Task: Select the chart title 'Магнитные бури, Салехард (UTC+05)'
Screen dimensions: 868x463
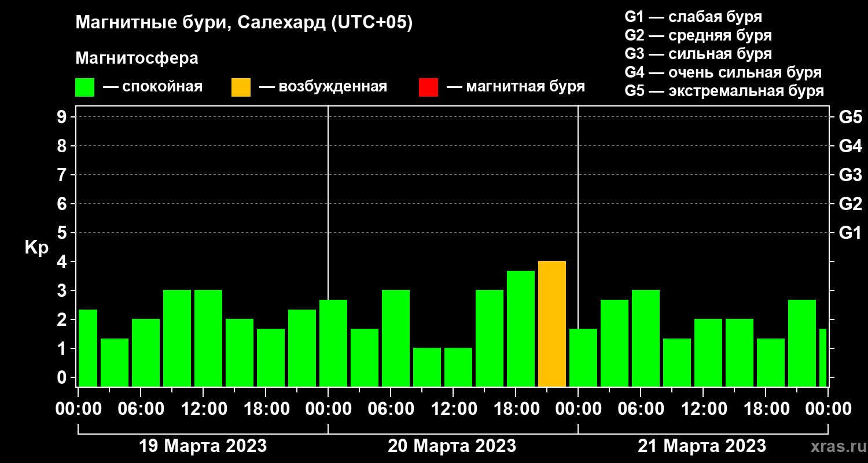Action: [244, 23]
